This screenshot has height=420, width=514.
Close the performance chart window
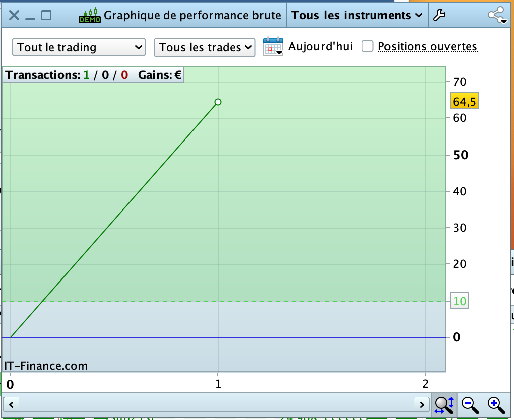click(14, 15)
